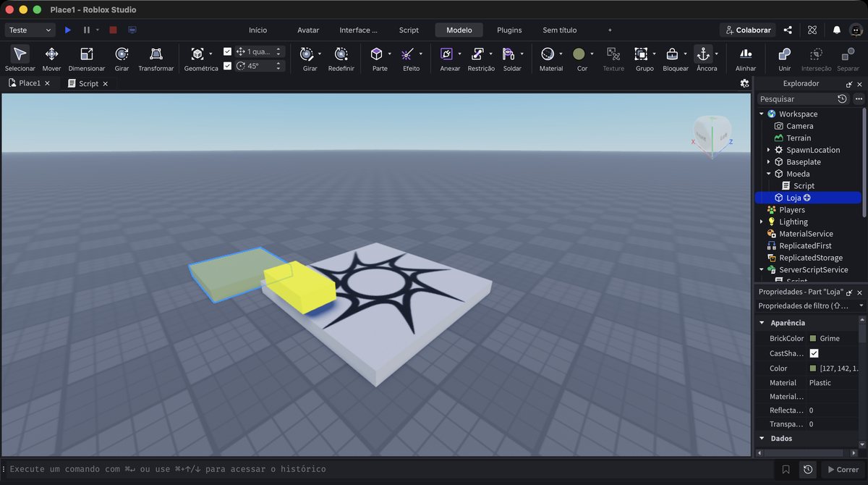The image size is (868, 485).
Task: Add child object to Loja with plus
Action: pos(807,198)
